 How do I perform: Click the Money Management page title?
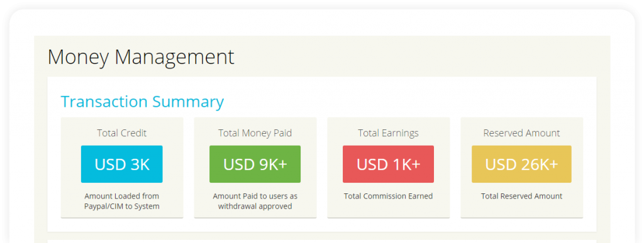coord(141,57)
